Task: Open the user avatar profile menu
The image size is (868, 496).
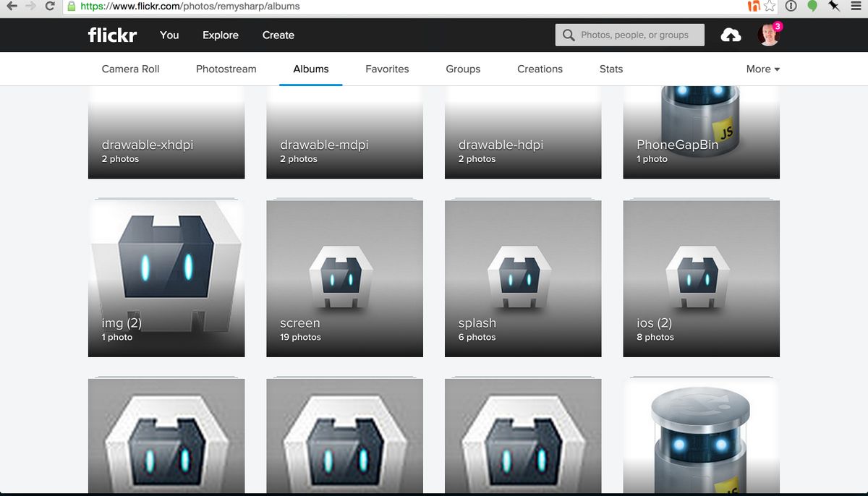Action: pyautogui.click(x=768, y=35)
